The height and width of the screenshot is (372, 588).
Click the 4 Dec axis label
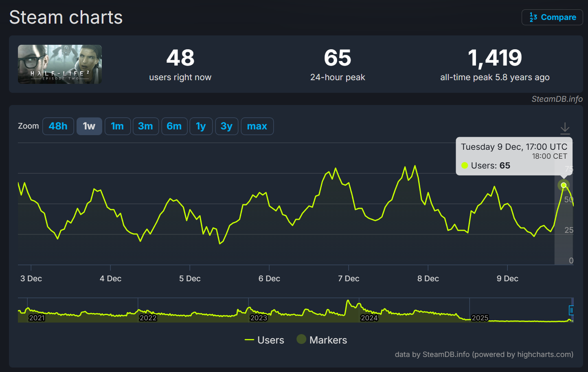pyautogui.click(x=111, y=278)
